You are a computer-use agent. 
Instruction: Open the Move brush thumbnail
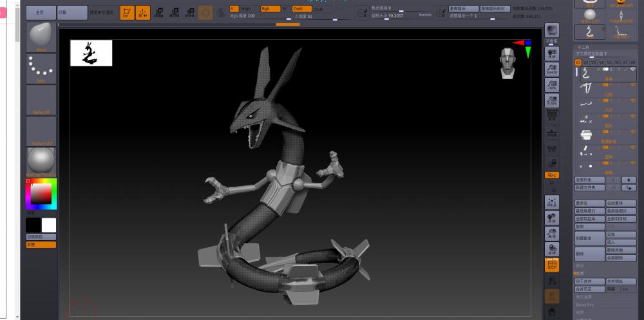[x=41, y=37]
